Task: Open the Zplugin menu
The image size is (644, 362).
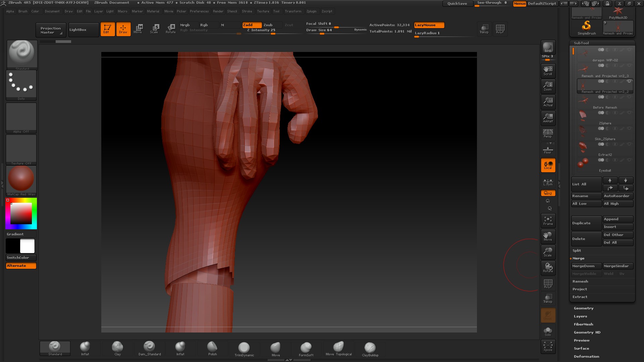Action: 311,11
